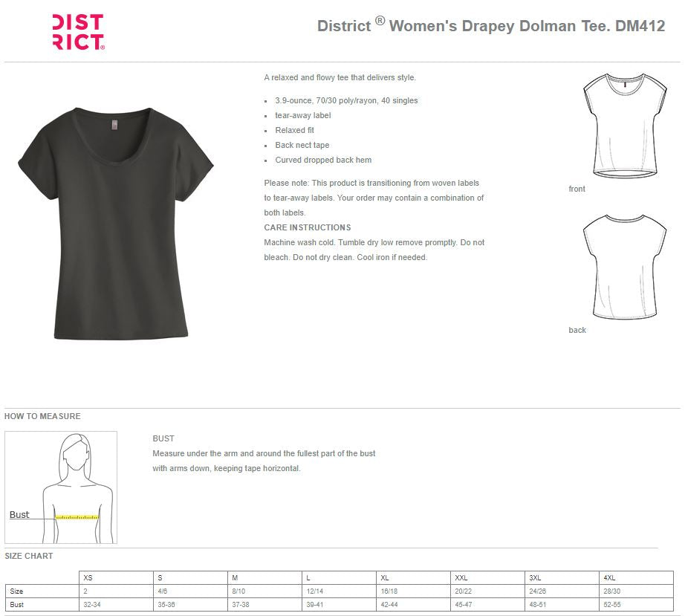Screen dimensions: 685x616
Task: Click the 'HOW TO MEASURE' heading
Action: tap(42, 416)
